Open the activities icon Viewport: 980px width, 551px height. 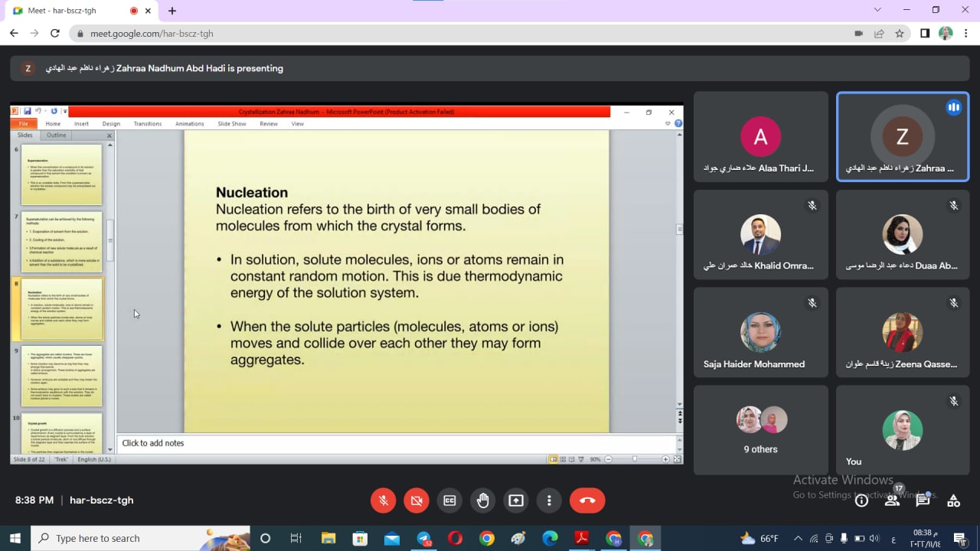coord(953,500)
